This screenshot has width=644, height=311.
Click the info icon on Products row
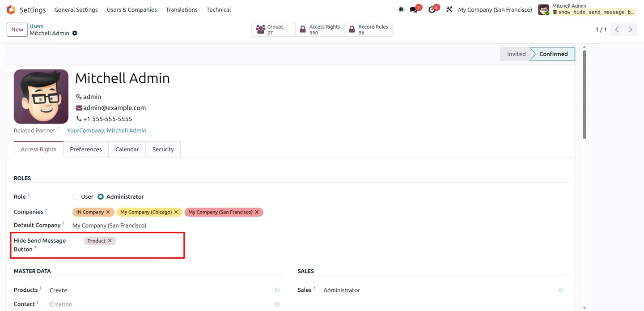pyautogui.click(x=277, y=290)
